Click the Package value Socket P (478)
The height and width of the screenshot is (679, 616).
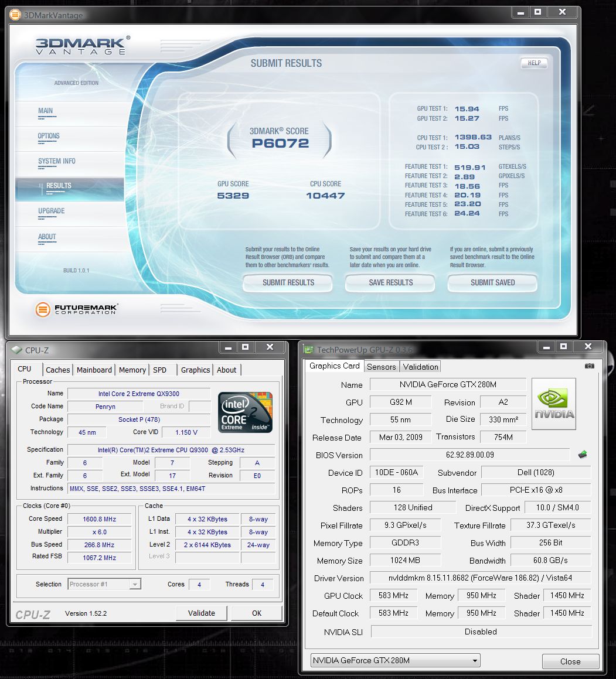[139, 419]
